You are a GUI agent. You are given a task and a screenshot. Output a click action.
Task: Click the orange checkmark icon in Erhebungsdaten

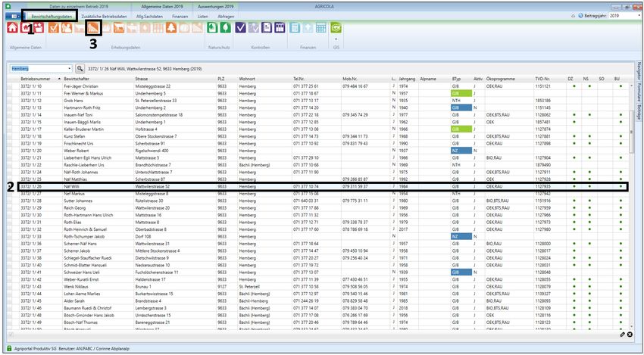pos(55,27)
